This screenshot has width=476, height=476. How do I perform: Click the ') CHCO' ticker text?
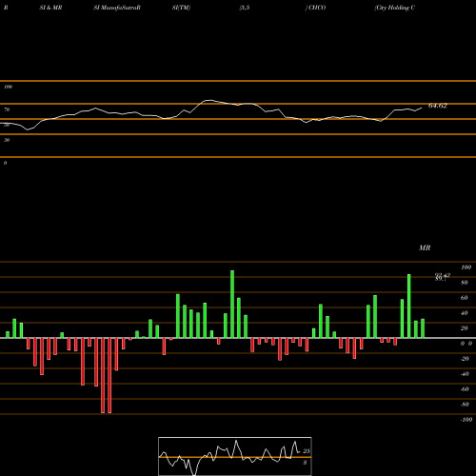pos(315,8)
